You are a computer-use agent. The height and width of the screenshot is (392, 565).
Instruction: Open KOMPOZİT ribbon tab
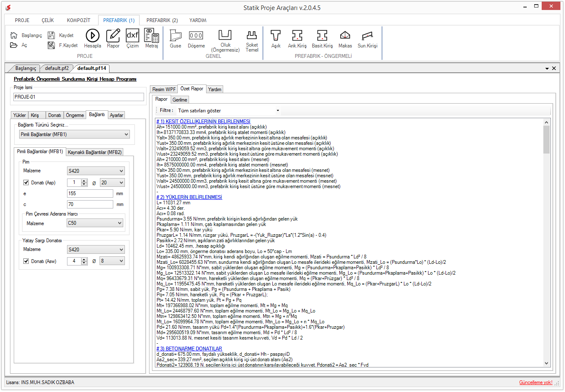click(79, 20)
